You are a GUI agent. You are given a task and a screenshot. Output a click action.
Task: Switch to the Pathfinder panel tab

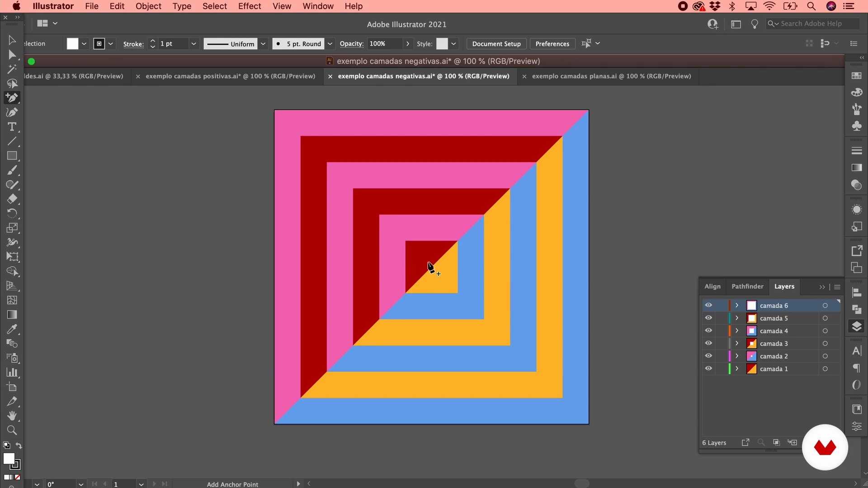tap(747, 286)
